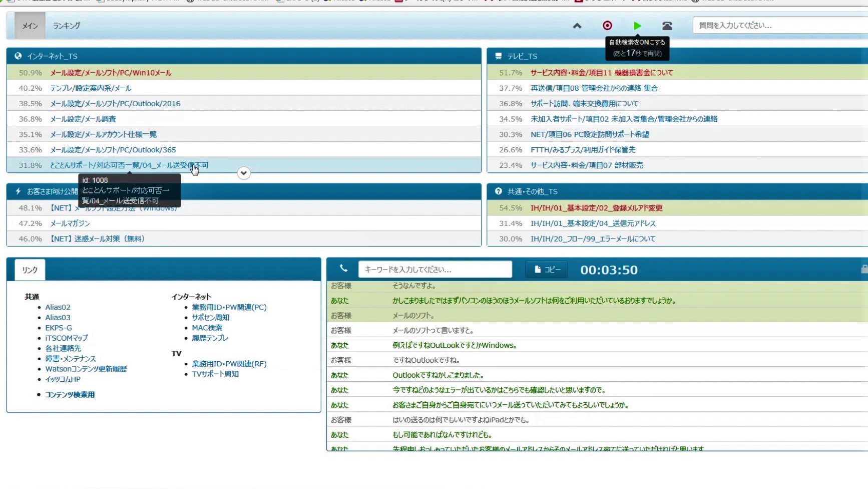Viewport: 868px width, 489px height.
Task: Turn on auto search with green play icon
Action: click(637, 26)
